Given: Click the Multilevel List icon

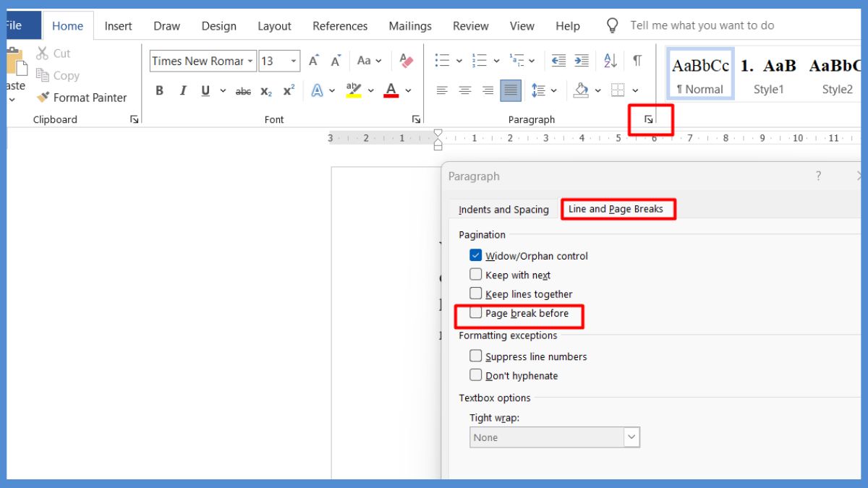Looking at the screenshot, I should point(516,61).
